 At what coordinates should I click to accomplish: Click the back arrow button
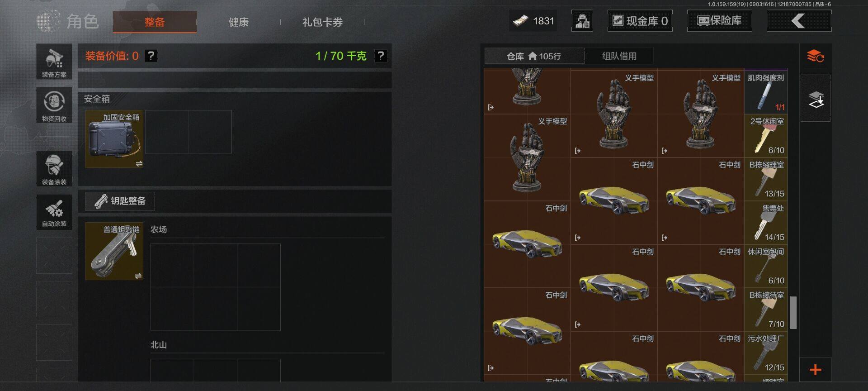coord(799,21)
